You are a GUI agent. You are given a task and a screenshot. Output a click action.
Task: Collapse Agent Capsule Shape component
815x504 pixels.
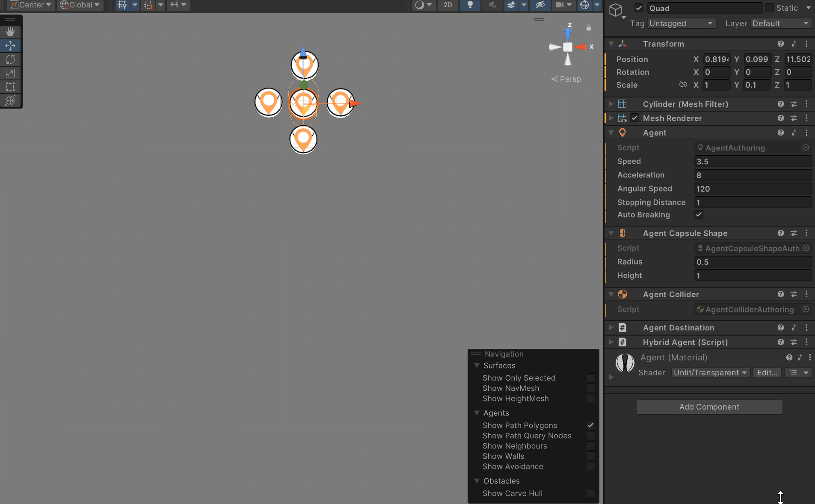pos(611,233)
